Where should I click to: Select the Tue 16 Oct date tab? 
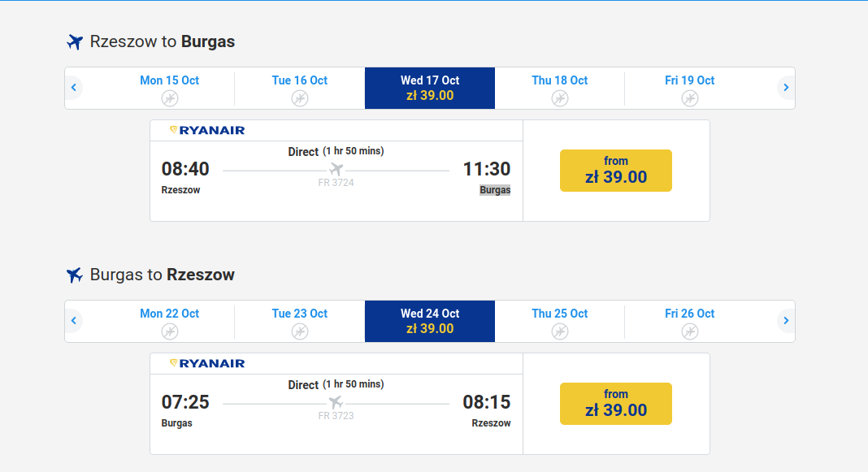click(299, 88)
